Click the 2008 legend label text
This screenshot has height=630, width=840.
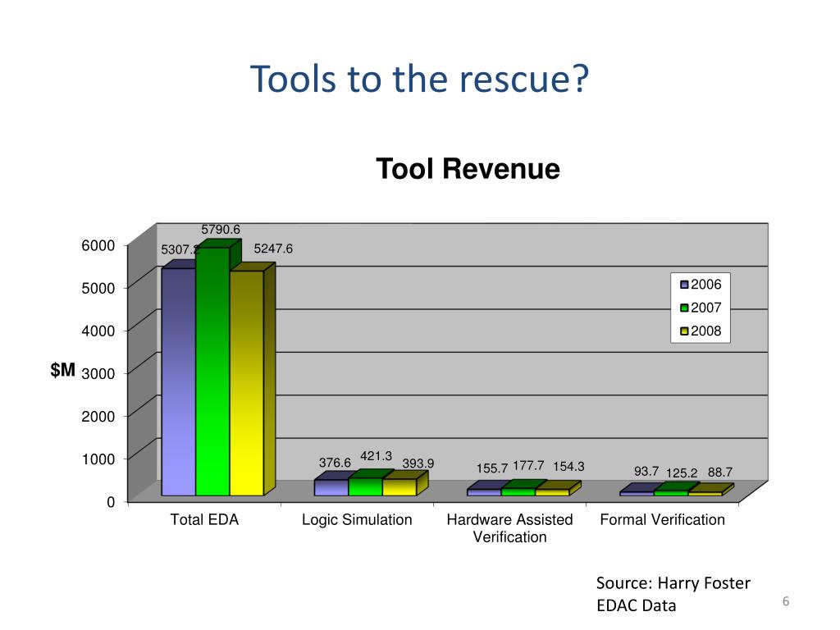coord(706,331)
